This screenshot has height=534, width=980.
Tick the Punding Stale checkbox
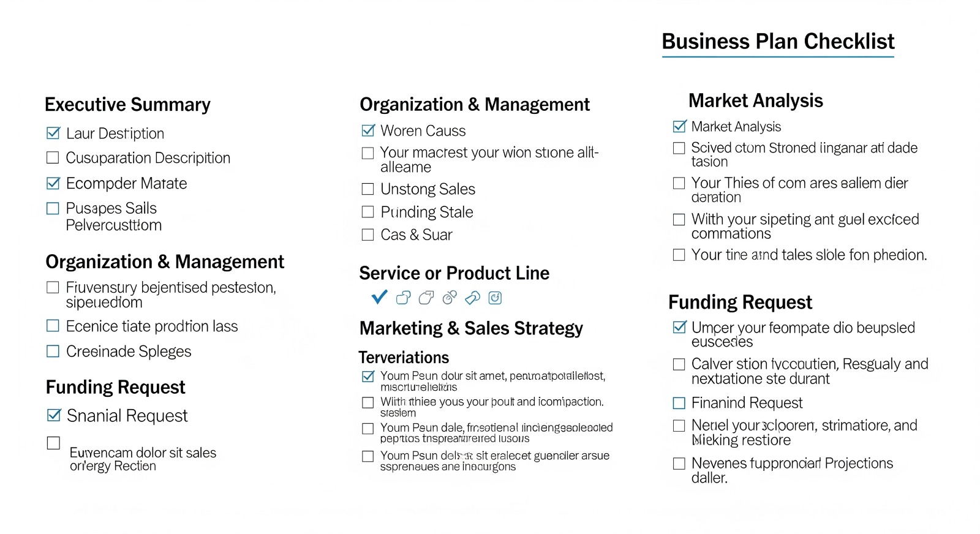coord(367,212)
